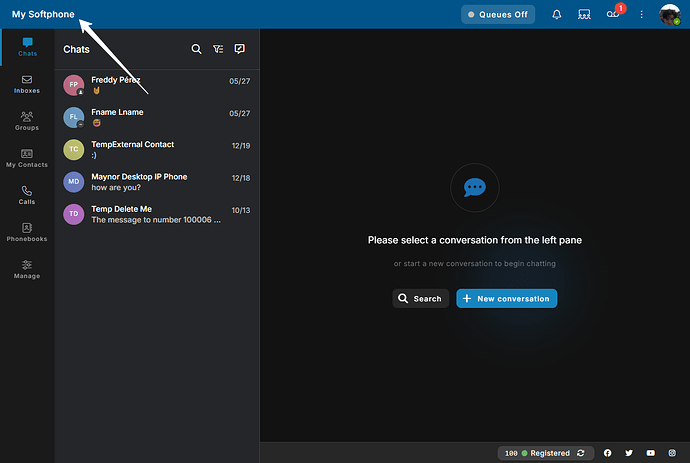690x463 pixels.
Task: Open the chat filter icon
Action: point(218,49)
